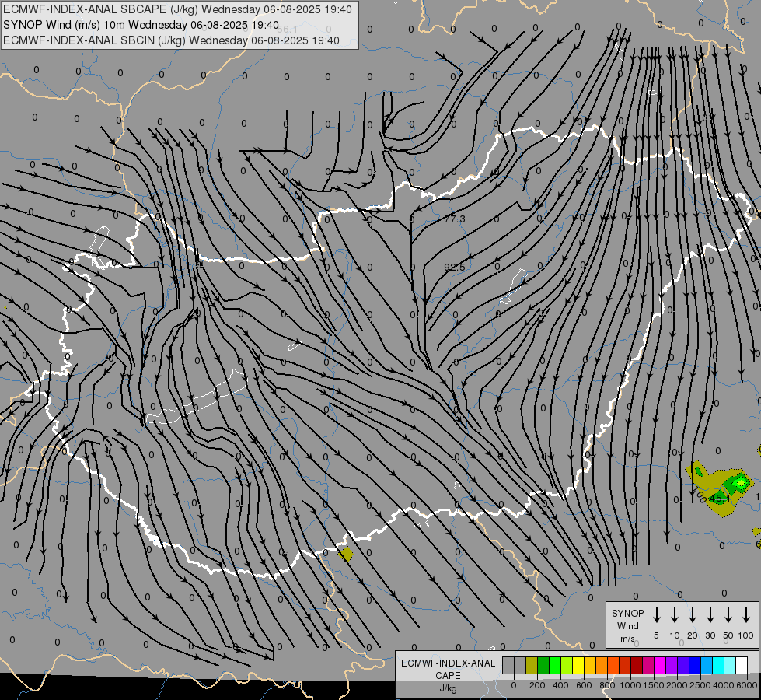Click the wind legend arrow labeled 20
The image size is (761, 700).
click(692, 615)
